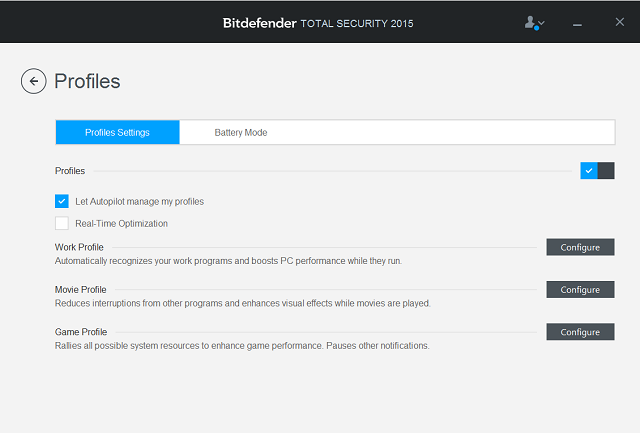This screenshot has width=640, height=433.
Task: Click the Work Profile heading text
Action: tap(79, 247)
